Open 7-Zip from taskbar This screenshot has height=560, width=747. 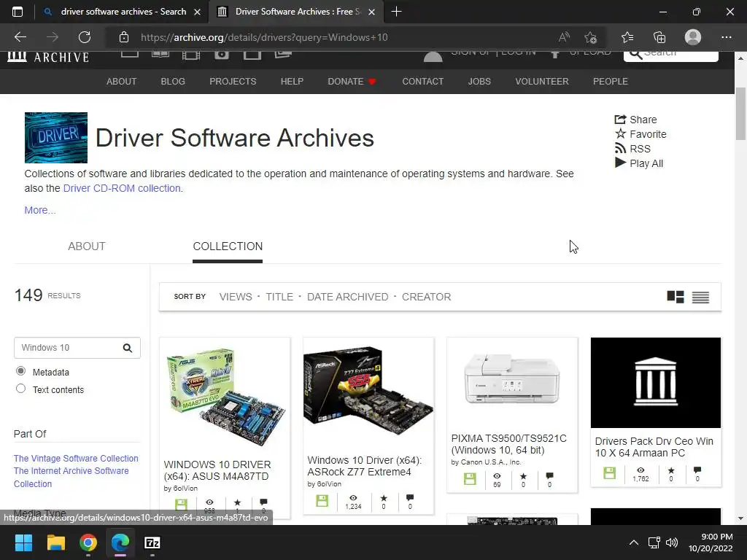click(x=152, y=542)
